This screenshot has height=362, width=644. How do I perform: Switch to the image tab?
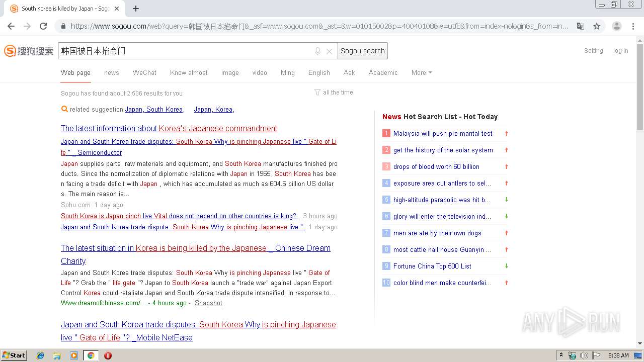tap(230, 72)
